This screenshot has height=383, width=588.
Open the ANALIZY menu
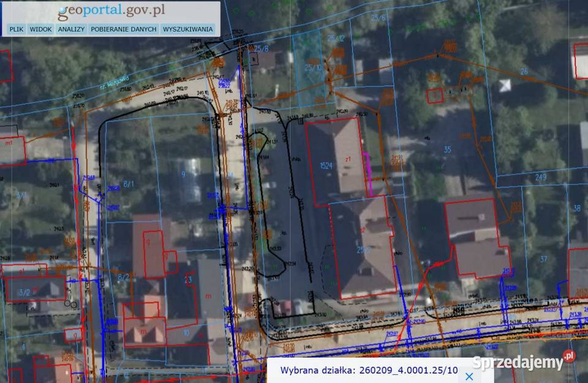(x=70, y=29)
